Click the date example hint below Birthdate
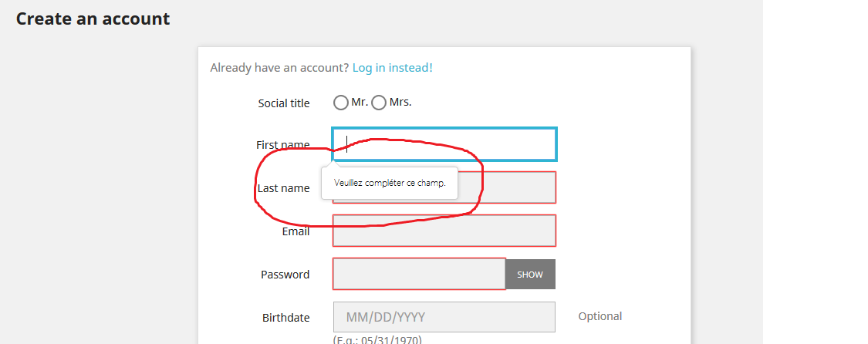The image size is (868, 344). (x=377, y=339)
